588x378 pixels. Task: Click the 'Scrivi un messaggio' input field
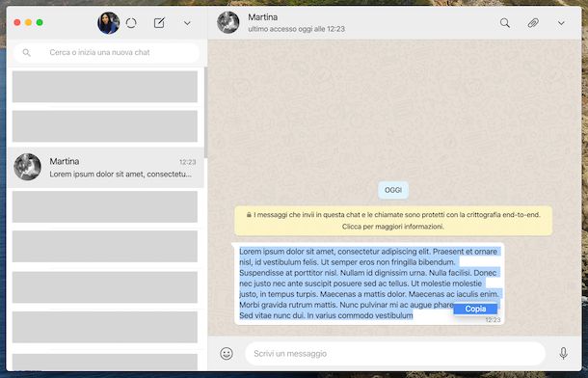pos(395,354)
